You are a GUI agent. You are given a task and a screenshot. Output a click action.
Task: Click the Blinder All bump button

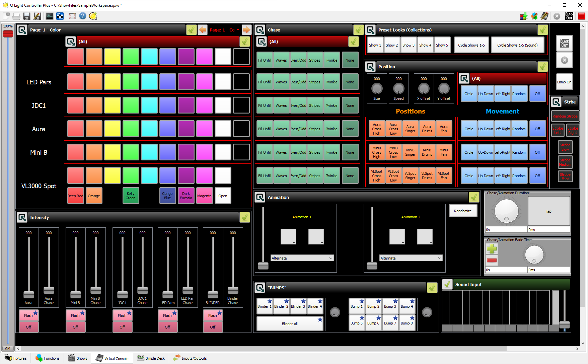290,324
